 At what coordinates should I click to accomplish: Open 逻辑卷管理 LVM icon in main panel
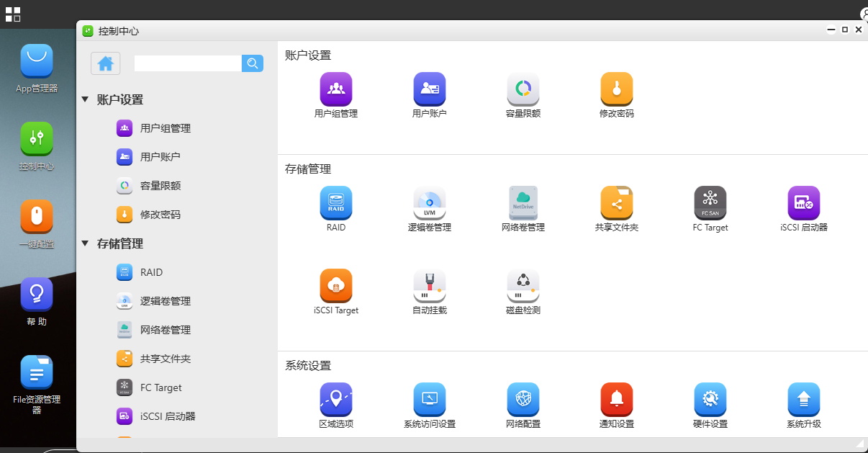(x=429, y=203)
